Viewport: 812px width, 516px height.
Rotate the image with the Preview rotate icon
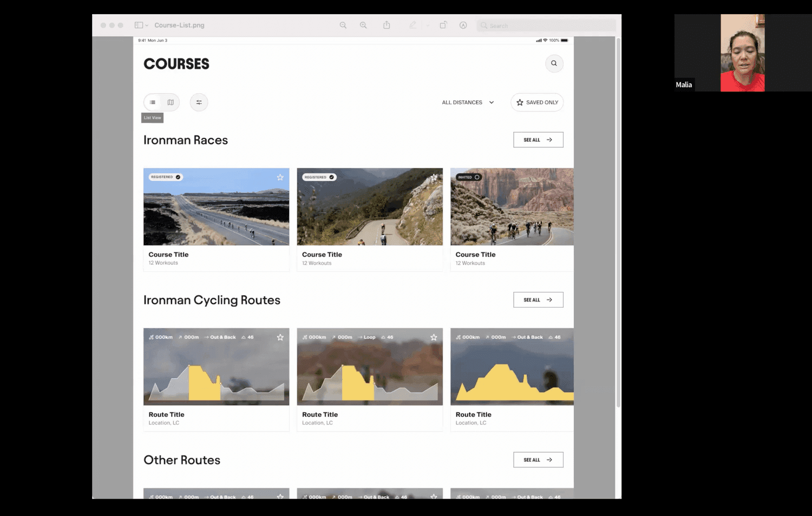[443, 25]
